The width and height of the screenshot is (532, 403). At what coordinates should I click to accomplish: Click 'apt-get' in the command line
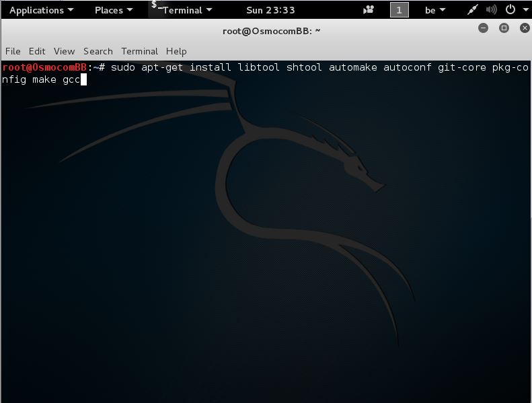pos(162,67)
